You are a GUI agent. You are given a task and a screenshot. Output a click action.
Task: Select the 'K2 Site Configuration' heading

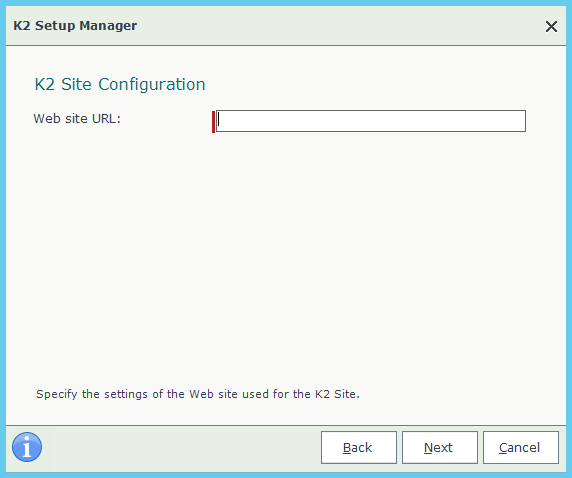120,84
